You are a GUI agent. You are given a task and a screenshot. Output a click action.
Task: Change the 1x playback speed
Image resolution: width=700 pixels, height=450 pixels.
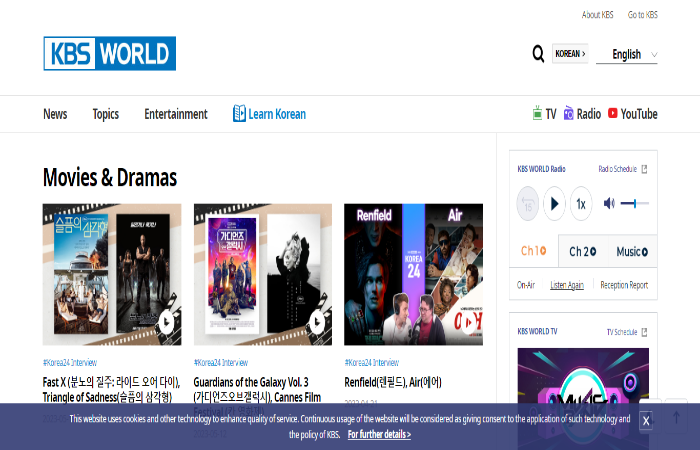(x=581, y=204)
